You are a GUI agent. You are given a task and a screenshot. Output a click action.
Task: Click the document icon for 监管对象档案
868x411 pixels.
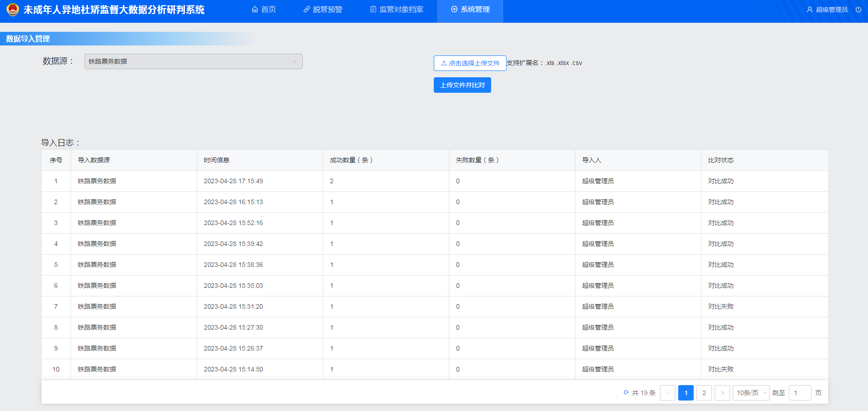click(x=373, y=10)
